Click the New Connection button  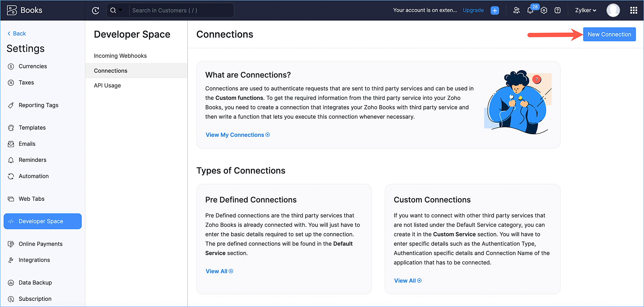click(x=609, y=35)
